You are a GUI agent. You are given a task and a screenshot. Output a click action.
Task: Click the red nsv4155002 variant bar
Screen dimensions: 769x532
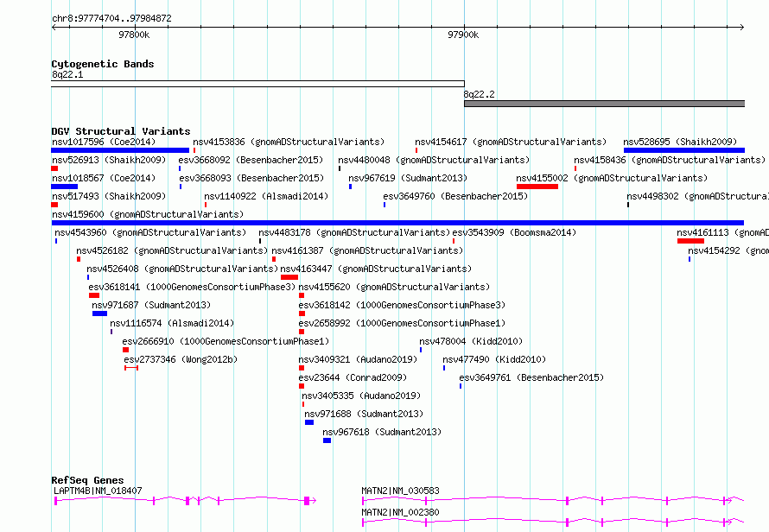[537, 187]
